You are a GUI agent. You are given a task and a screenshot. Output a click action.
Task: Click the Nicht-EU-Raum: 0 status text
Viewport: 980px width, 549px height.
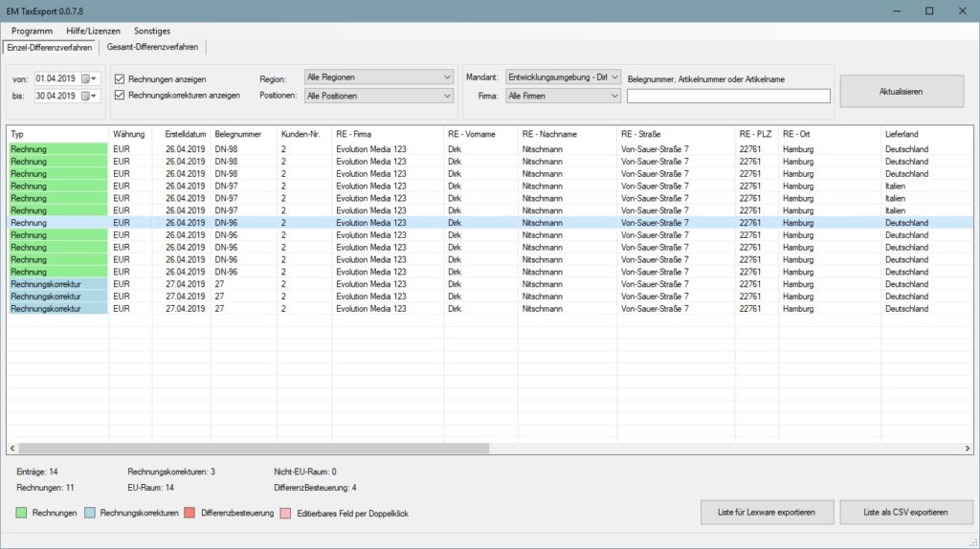click(x=305, y=472)
